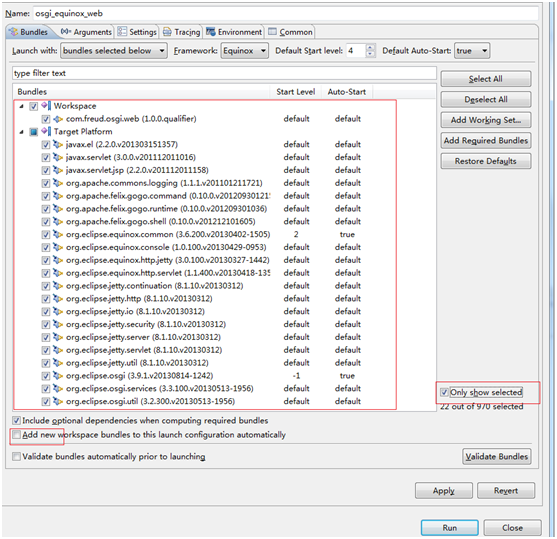Collapse the Target Platform tree node
The image size is (557, 539).
[x=22, y=132]
